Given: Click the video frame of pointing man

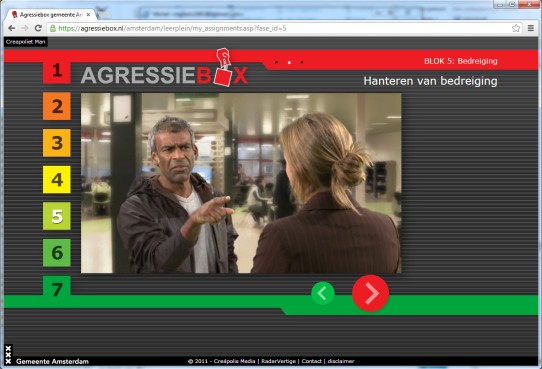Looking at the screenshot, I should (x=241, y=183).
